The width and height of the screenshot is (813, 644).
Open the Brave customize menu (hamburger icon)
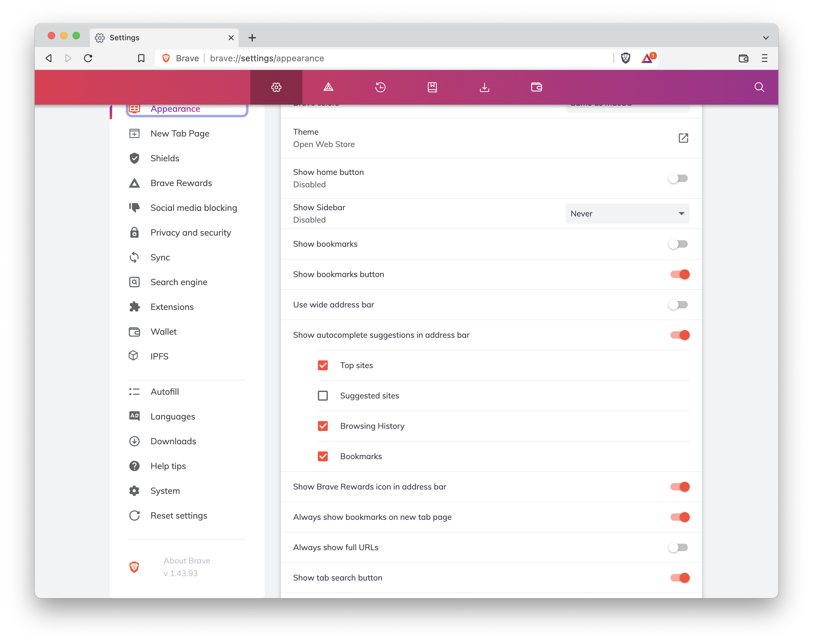coord(765,59)
